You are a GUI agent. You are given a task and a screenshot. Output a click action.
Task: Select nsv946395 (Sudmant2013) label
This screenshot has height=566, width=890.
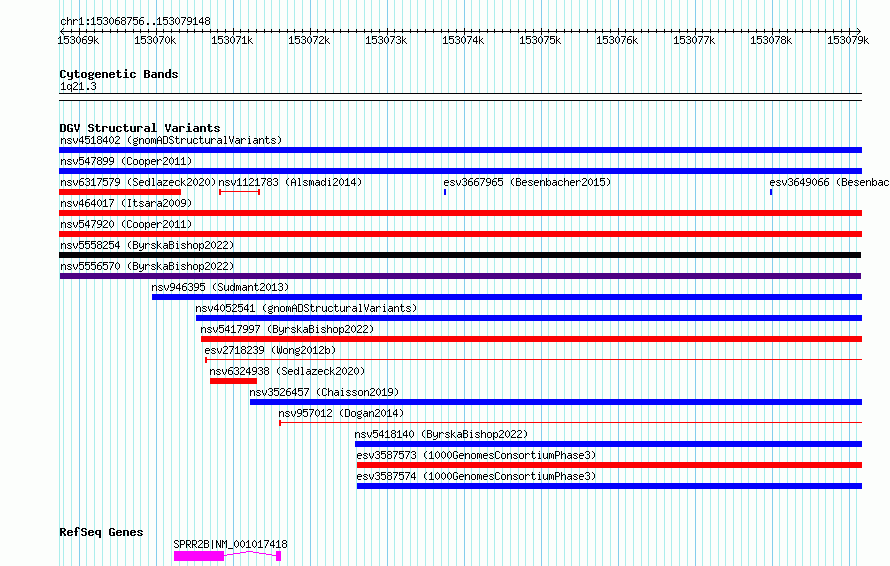220,287
